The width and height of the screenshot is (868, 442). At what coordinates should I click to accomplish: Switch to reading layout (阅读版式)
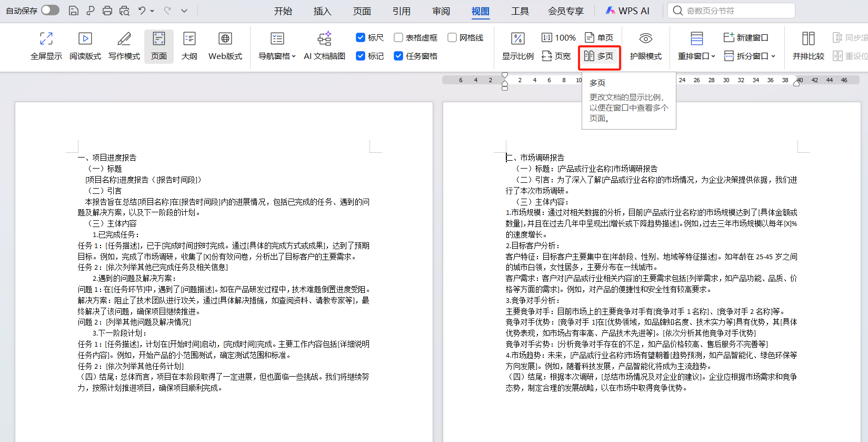click(85, 39)
